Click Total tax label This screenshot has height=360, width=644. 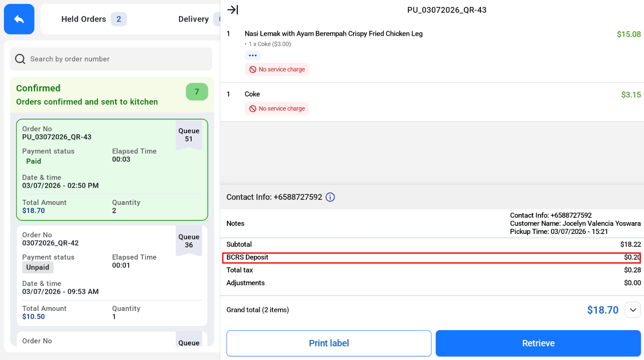(x=239, y=270)
